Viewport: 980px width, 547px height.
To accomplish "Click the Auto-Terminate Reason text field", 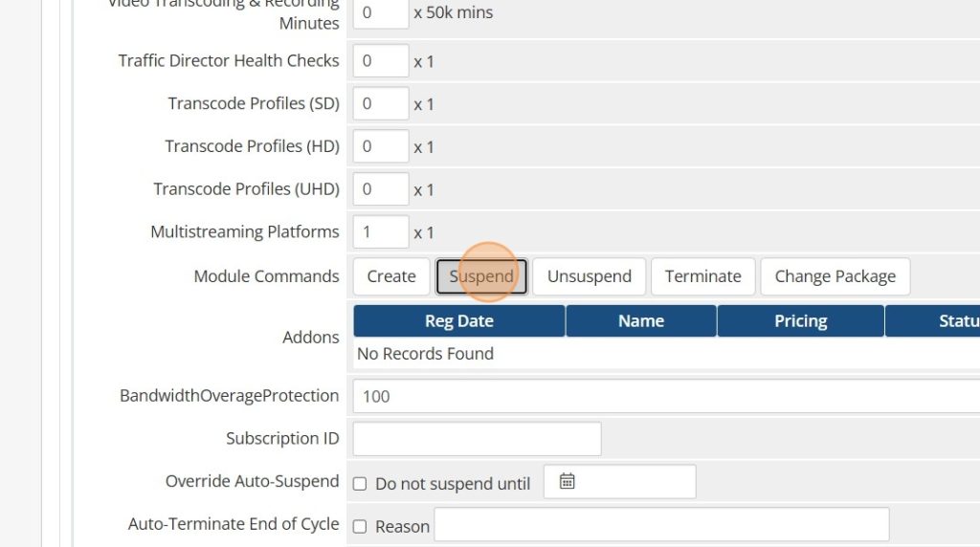I will [661, 524].
